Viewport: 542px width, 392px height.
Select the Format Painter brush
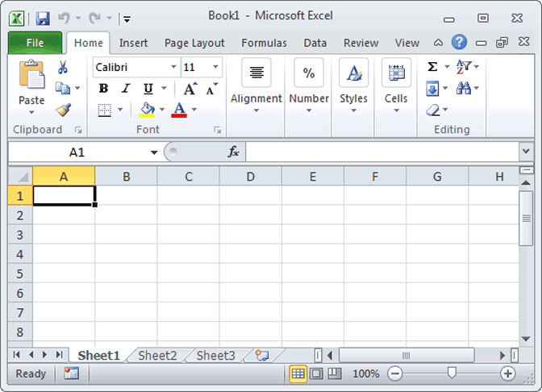pyautogui.click(x=63, y=110)
